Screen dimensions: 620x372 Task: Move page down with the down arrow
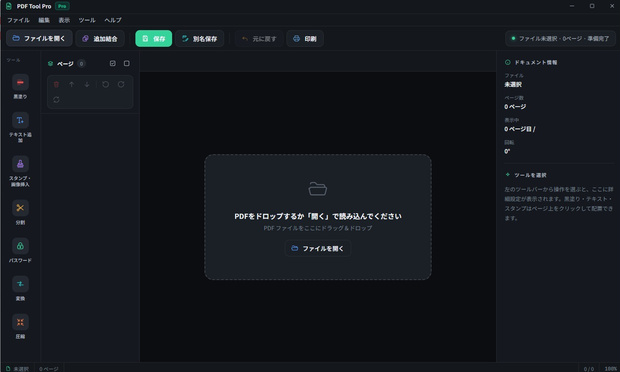pyautogui.click(x=87, y=85)
